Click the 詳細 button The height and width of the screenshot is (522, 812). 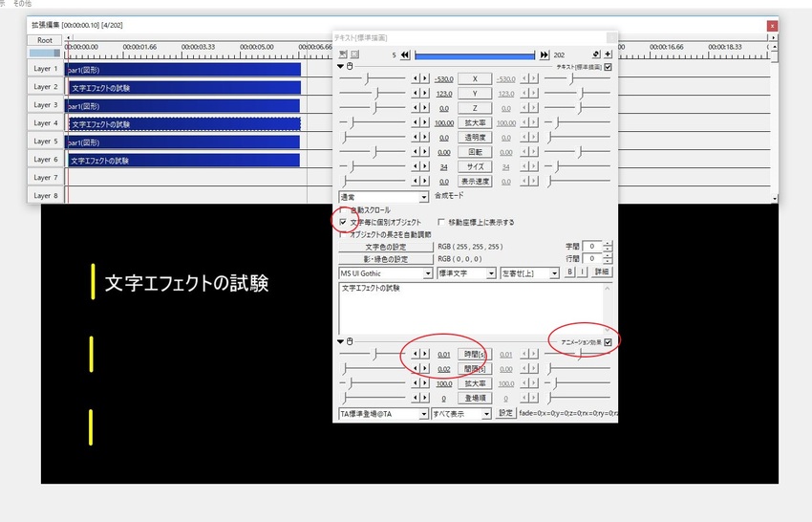(601, 272)
